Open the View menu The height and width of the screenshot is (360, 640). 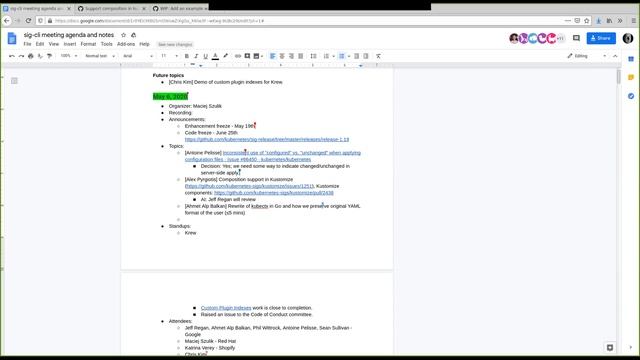pos(54,44)
